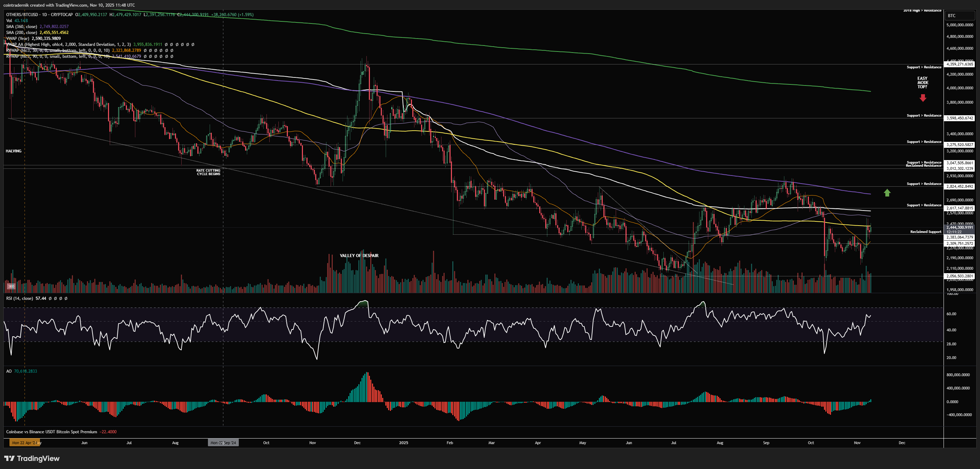Viewport: 980px width, 469px height.
Task: Click the Mon 02 Sep '24 date label
Action: click(223, 443)
